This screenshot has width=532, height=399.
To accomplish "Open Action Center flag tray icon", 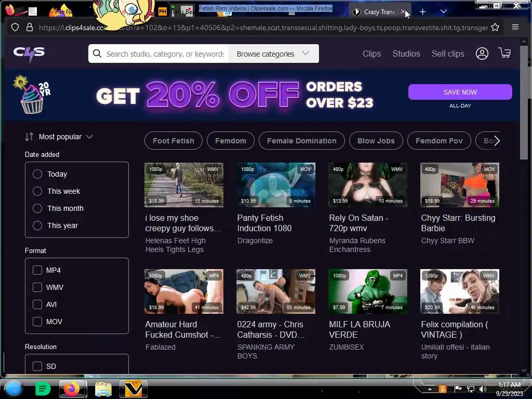I will (458, 389).
